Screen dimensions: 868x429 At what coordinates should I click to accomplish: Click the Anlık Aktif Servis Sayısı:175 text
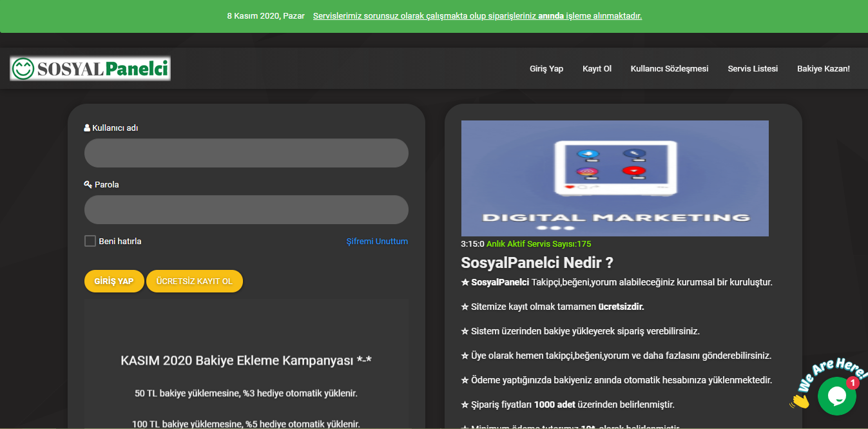pos(539,244)
